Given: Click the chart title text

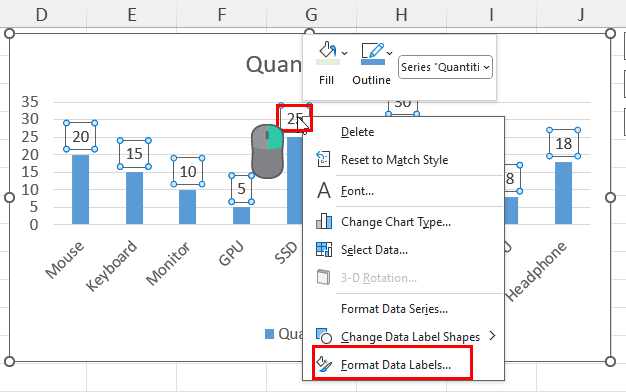Looking at the screenshot, I should pos(274,64).
